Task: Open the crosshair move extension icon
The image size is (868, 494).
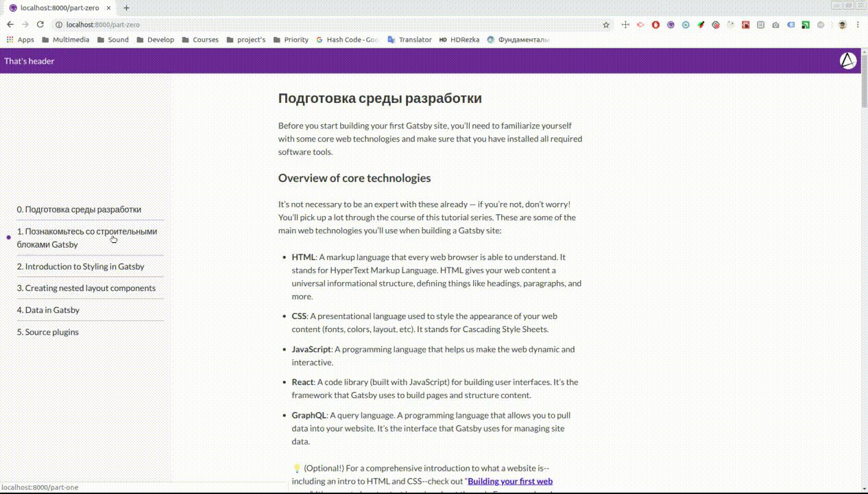Action: 625,25
